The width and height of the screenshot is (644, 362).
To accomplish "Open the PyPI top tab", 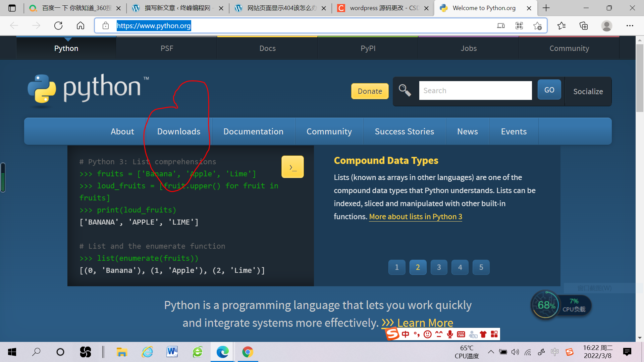I will coord(368,48).
